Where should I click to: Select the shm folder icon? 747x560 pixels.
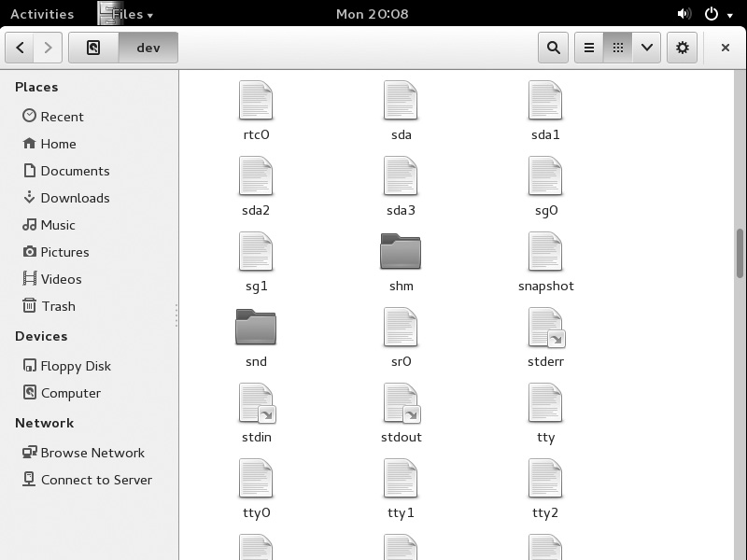click(401, 251)
